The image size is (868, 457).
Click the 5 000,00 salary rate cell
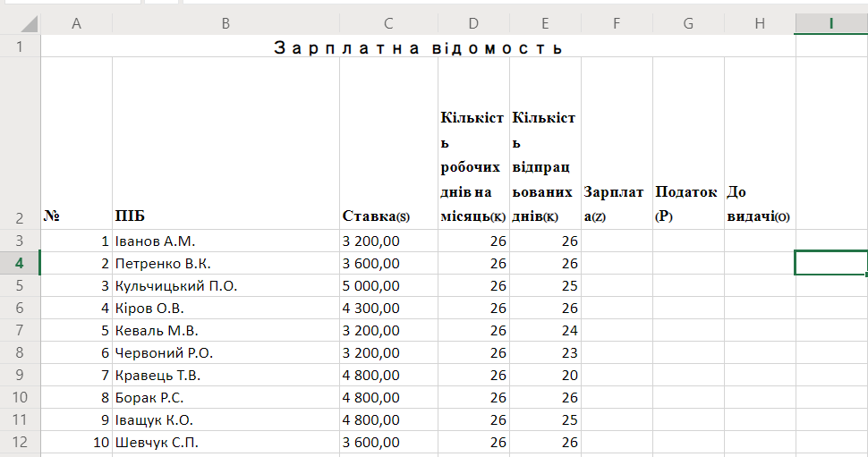(388, 286)
